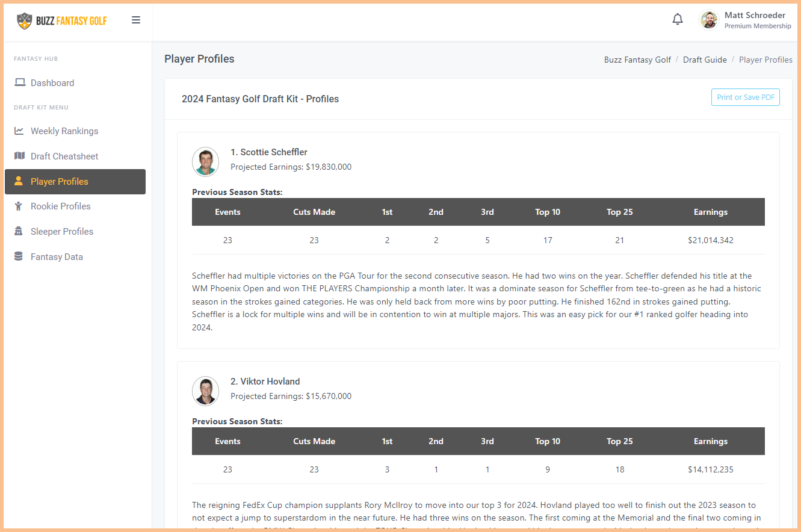Select Player Profiles in the sidebar

point(75,182)
